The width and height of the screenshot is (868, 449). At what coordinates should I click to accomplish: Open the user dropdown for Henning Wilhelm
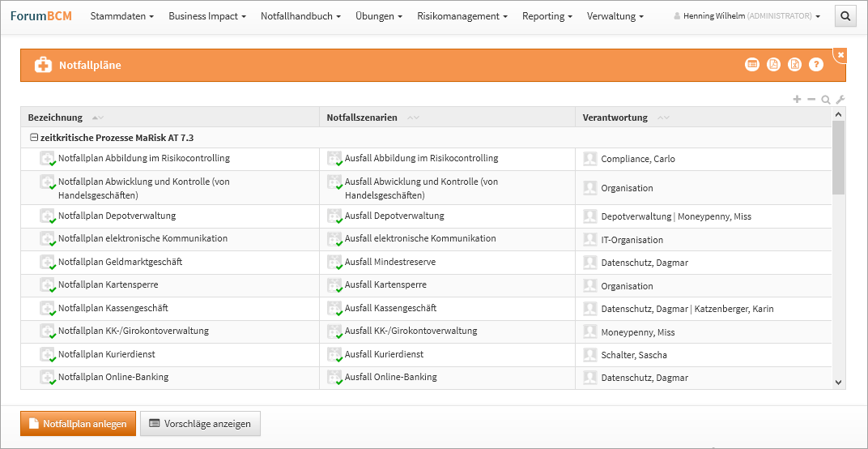coord(747,16)
